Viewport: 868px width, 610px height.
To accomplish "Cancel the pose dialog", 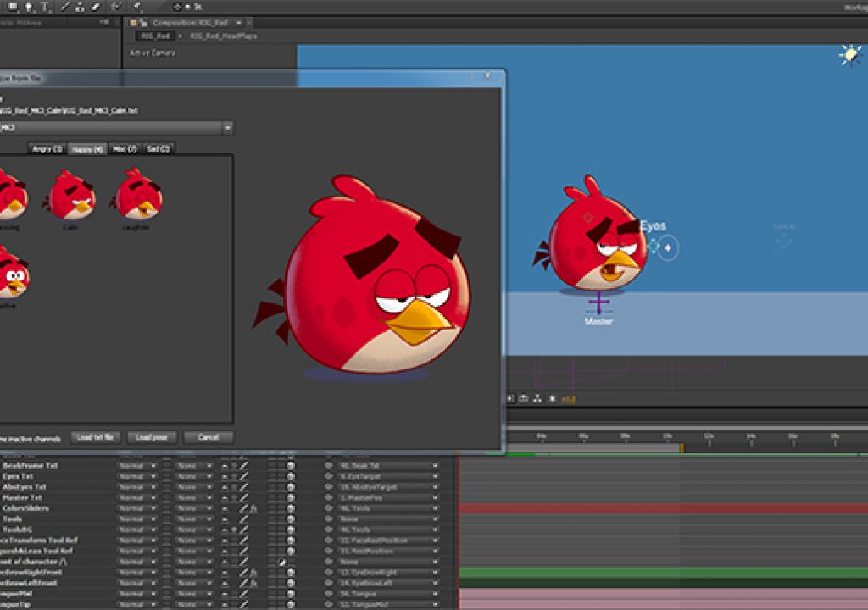I will 209,437.
